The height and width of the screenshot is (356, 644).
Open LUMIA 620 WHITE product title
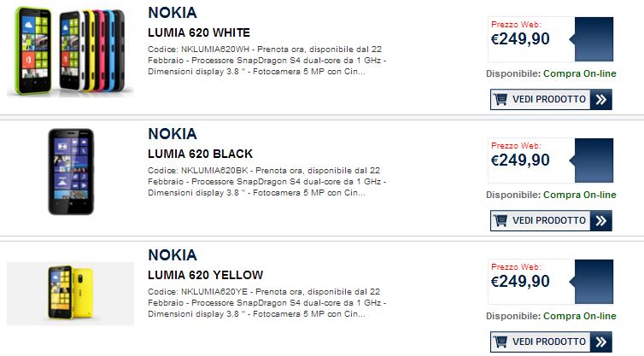(199, 32)
